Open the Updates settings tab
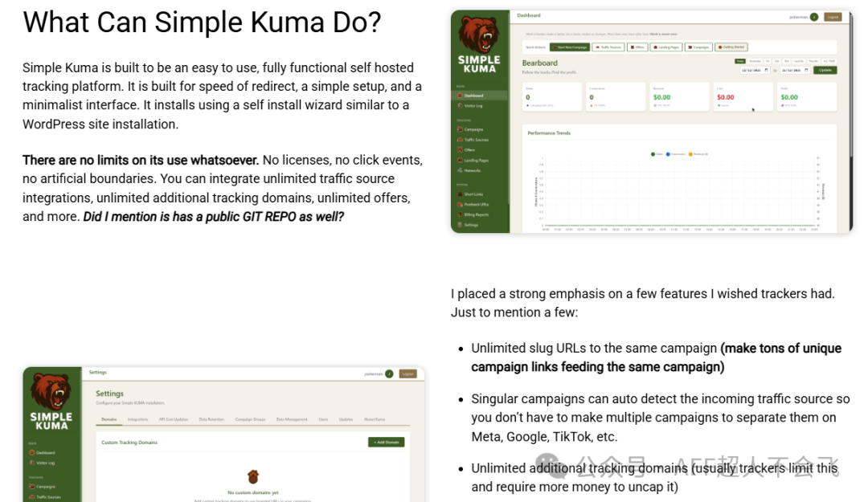 [x=346, y=419]
